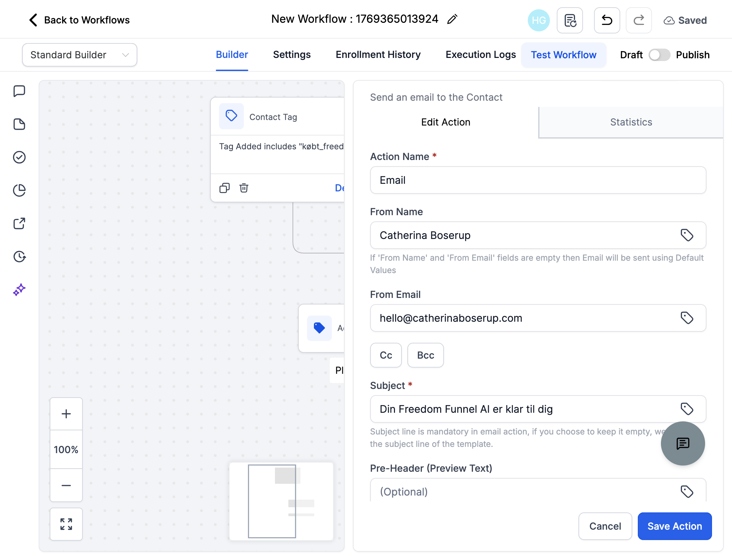Focus the Action Name input field
The width and height of the screenshot is (732, 560).
tap(538, 180)
